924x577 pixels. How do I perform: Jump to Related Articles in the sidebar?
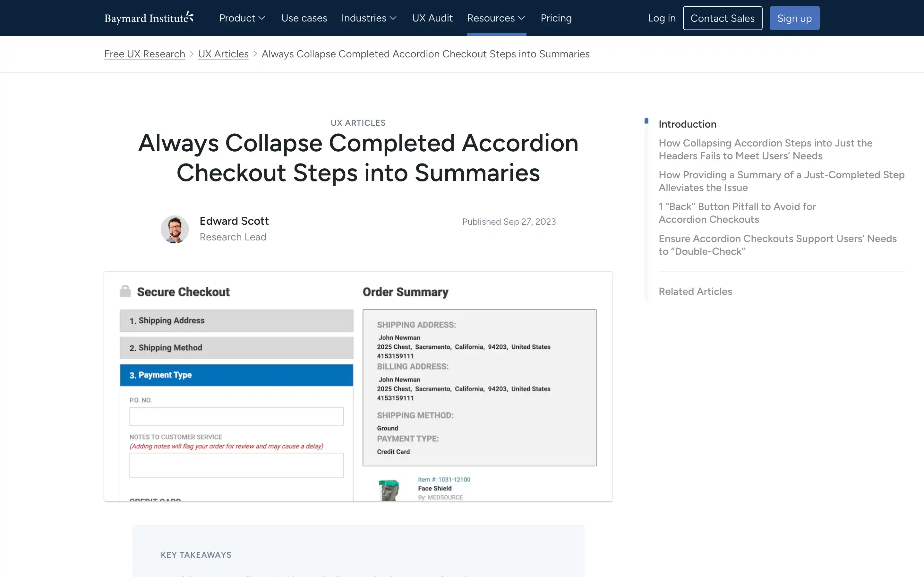click(695, 292)
